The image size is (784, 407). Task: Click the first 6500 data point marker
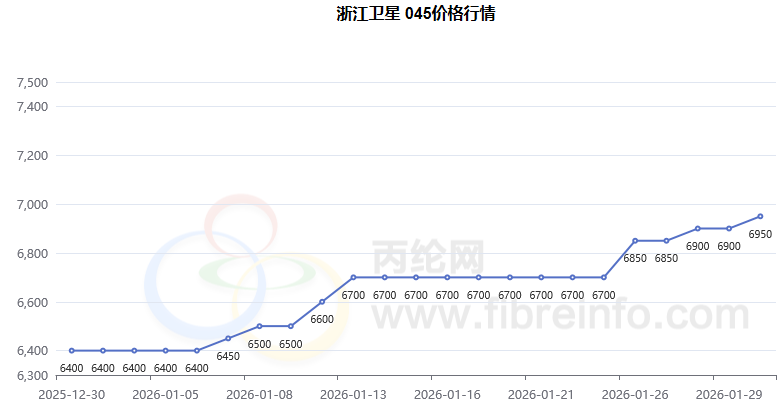pyautogui.click(x=259, y=326)
